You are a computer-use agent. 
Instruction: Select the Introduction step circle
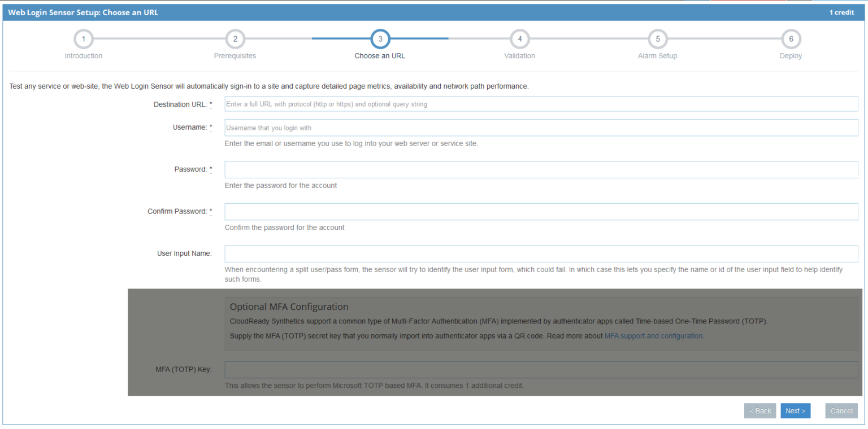coord(83,39)
